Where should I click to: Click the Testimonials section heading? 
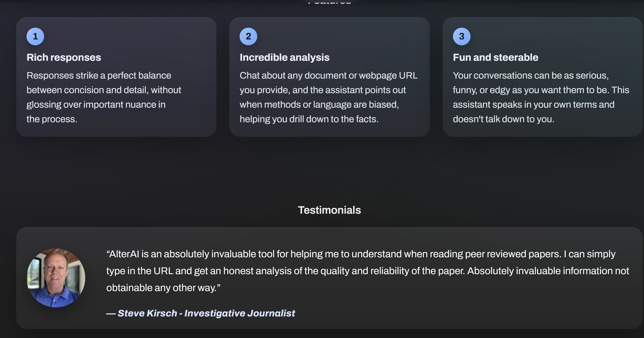329,210
